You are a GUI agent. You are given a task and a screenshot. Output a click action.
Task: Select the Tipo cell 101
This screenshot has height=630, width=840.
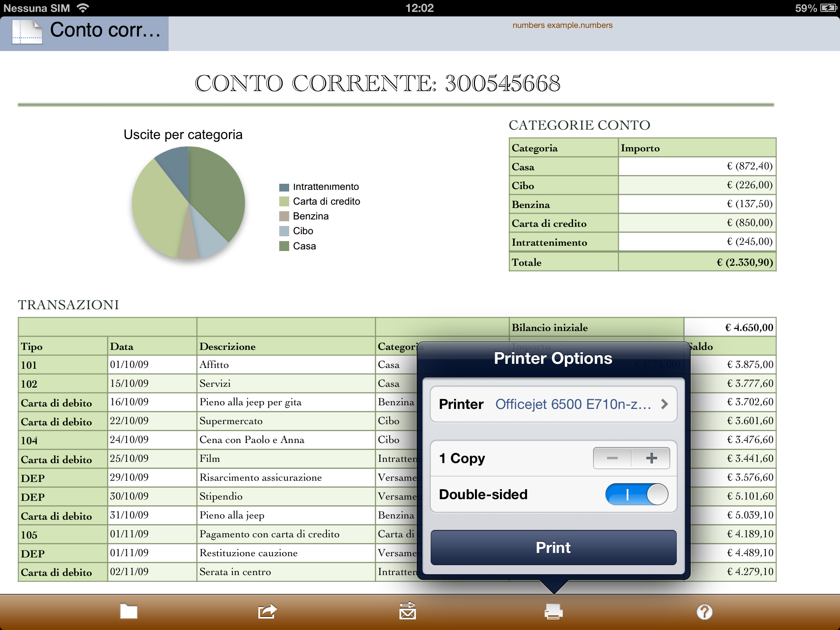coord(63,365)
